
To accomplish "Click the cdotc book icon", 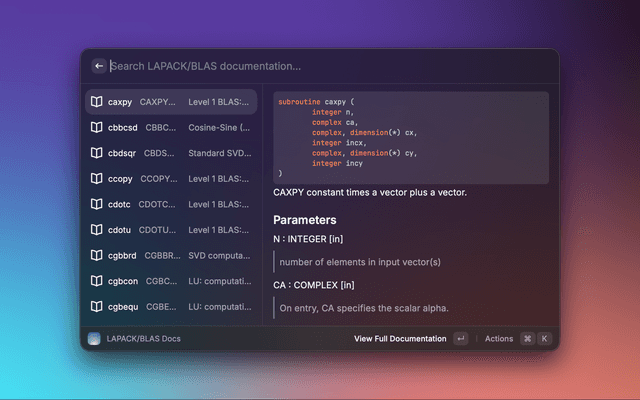I will tap(95, 204).
